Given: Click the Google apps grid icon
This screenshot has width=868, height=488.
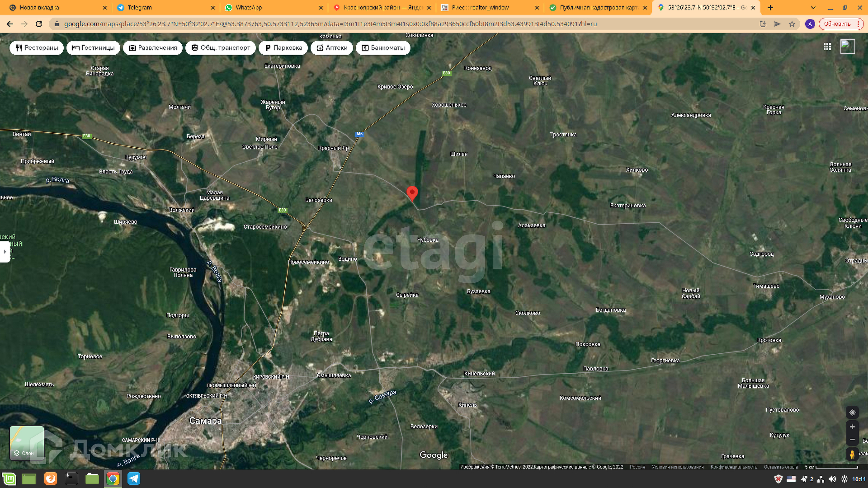Looking at the screenshot, I should [827, 47].
